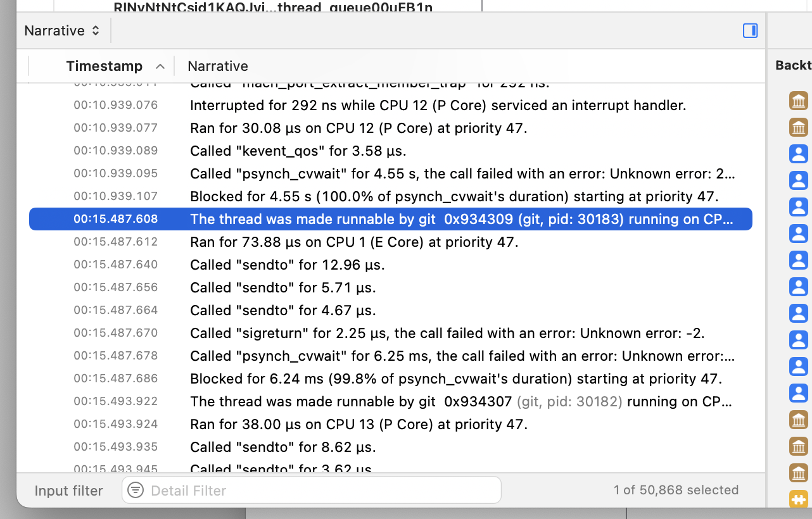Click the last blue user-code backtrace icon

point(799,393)
